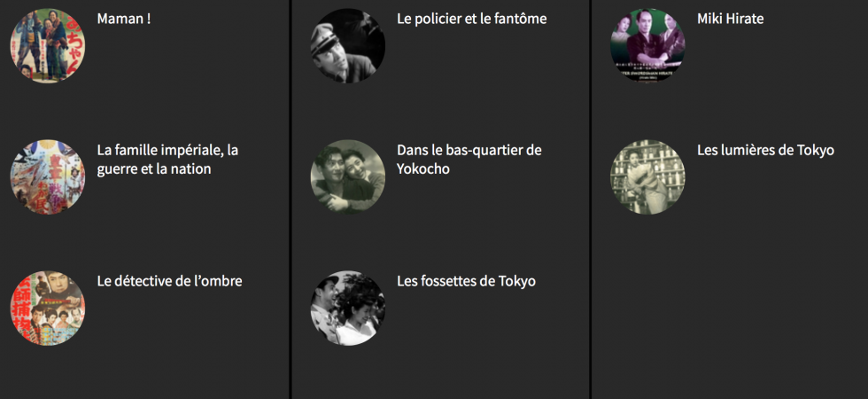Click the Les lumières de Tokyo title
Screen dimensions: 868x399
click(765, 150)
